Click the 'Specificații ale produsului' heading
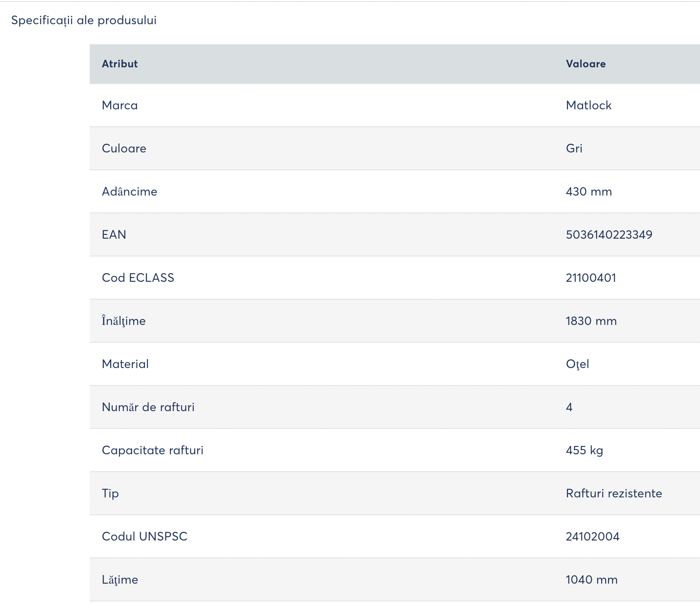 (x=84, y=20)
